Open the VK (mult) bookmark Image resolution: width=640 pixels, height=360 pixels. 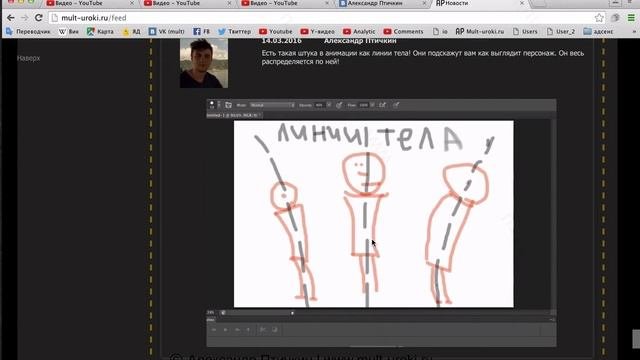(x=167, y=31)
